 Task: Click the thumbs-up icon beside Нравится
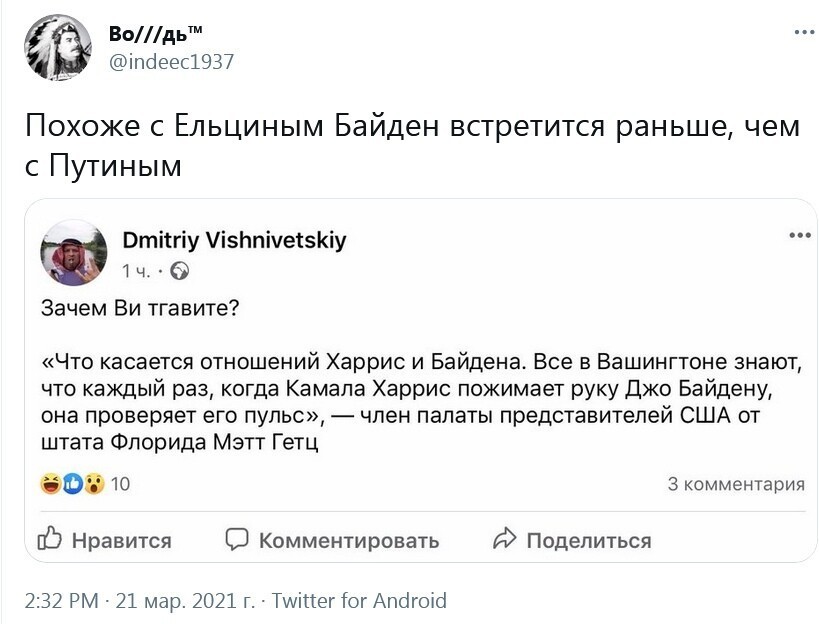pyautogui.click(x=50, y=539)
